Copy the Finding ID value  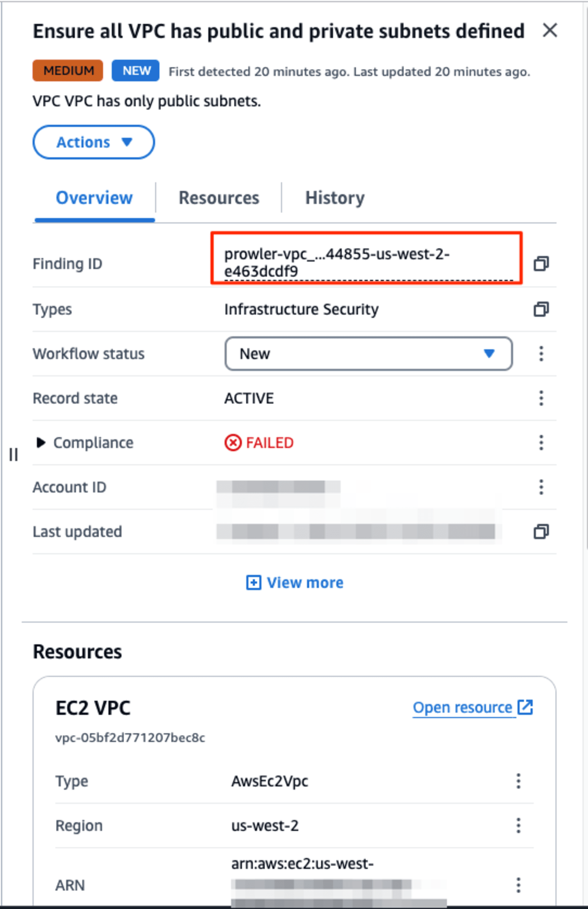click(541, 263)
